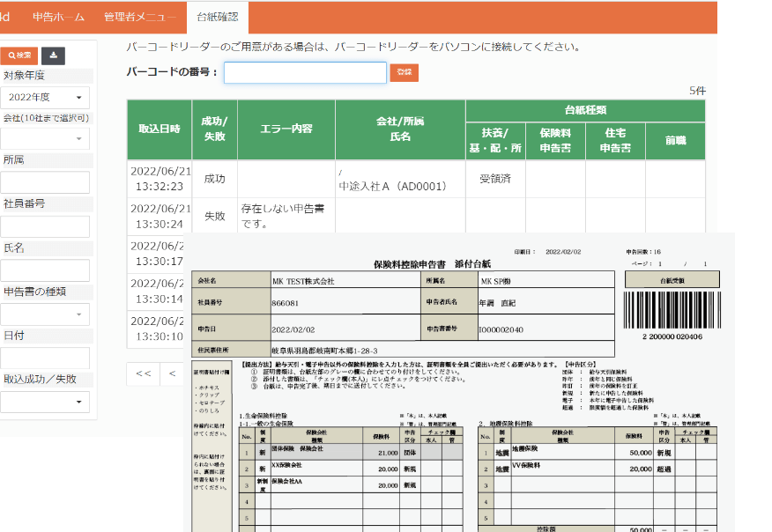Select the row timestamped 13:30:14
Image resolution: width=772 pixels, height=532 pixels.
coord(157,292)
